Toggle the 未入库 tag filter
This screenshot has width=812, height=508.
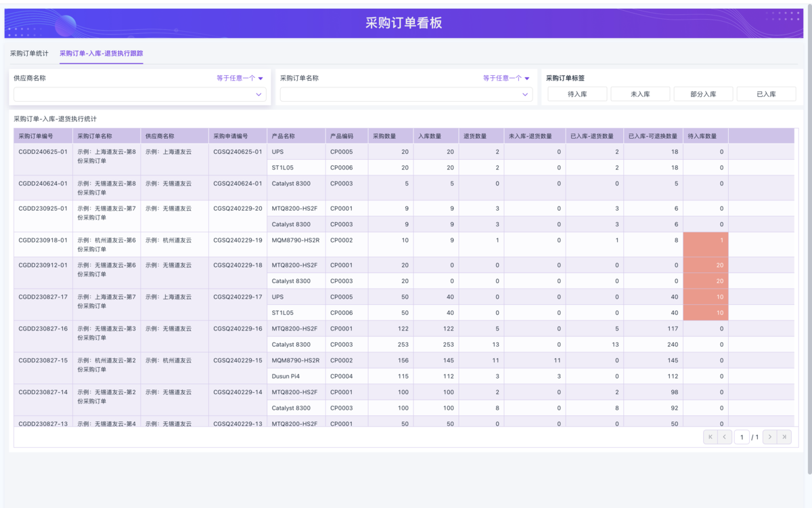(x=640, y=94)
